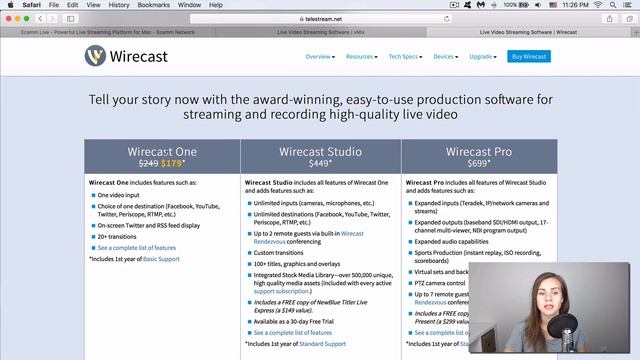The image size is (640, 360).
Task: Click the Malwarebytes M menu bar icon
Action: click(x=481, y=5)
